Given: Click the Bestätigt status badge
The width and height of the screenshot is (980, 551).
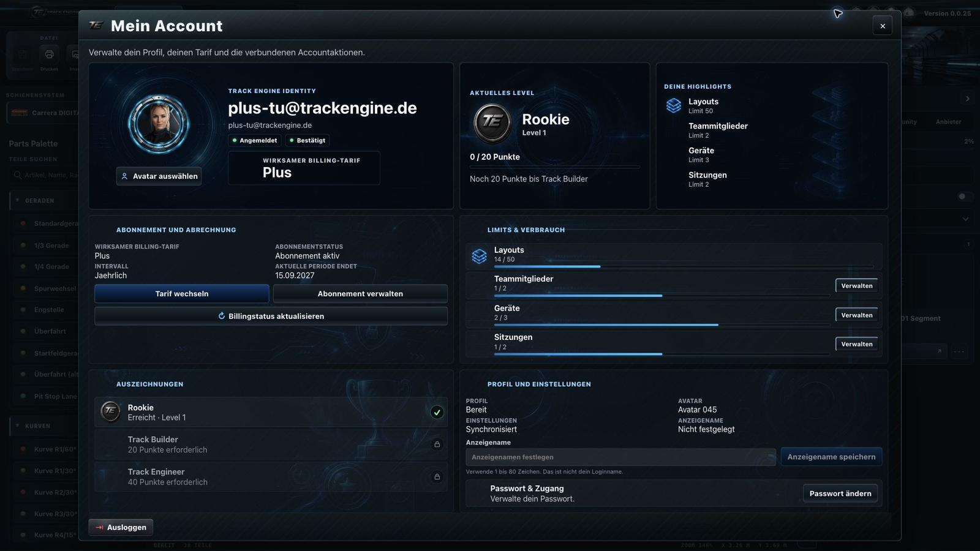Looking at the screenshot, I should coord(307,141).
